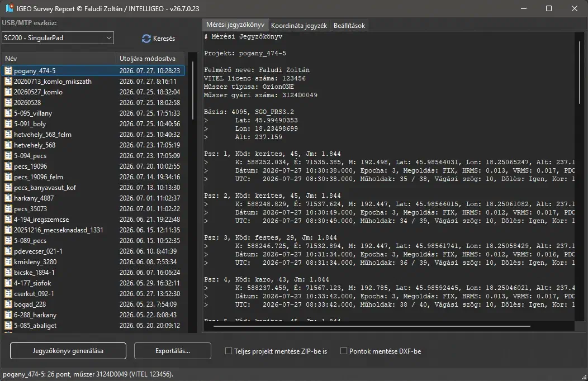Switch to Koordináta jegyzék tab
The width and height of the screenshot is (588, 381).
299,26
